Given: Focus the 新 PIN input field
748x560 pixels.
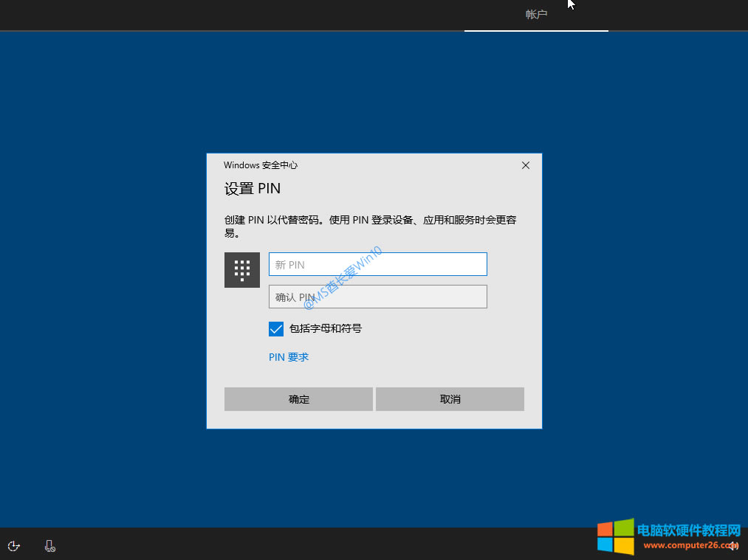Looking at the screenshot, I should pos(378,264).
